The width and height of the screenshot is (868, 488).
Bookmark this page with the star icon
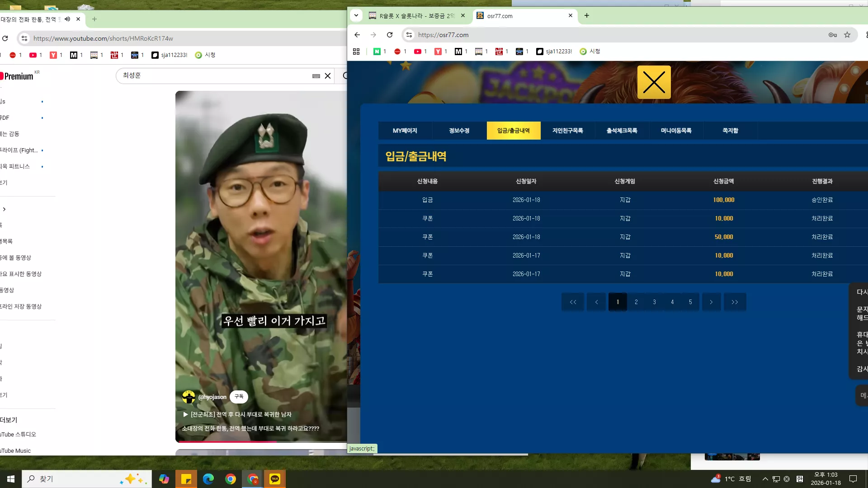pyautogui.click(x=847, y=35)
